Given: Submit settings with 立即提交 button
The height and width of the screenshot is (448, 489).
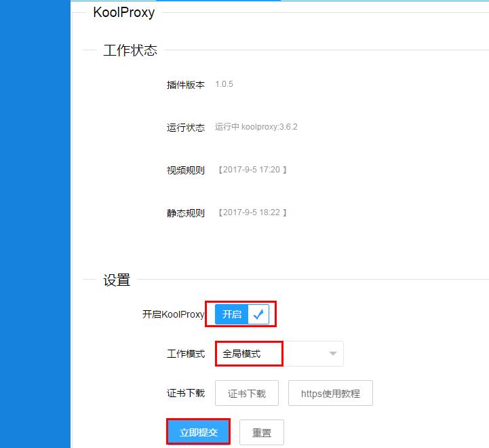Looking at the screenshot, I should [198, 432].
